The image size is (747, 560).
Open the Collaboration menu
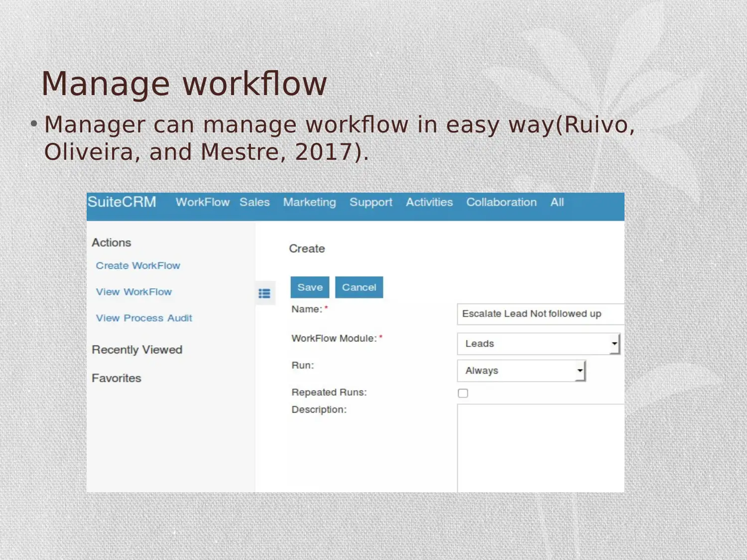coord(501,202)
